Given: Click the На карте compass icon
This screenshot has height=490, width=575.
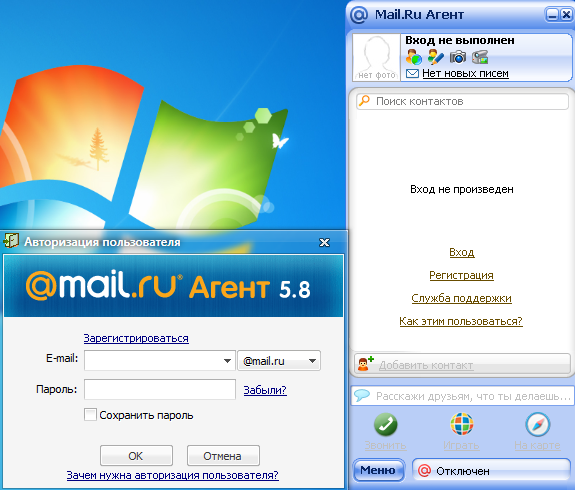Looking at the screenshot, I should click(x=538, y=424).
